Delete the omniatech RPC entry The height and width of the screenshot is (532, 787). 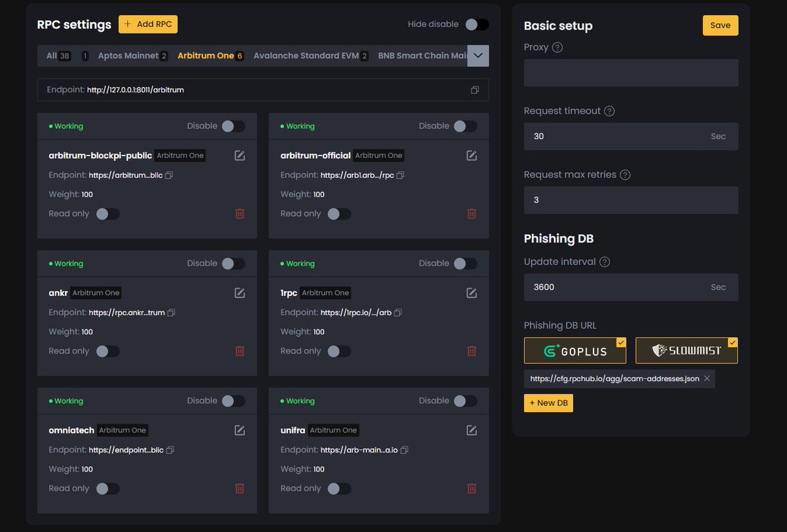click(x=239, y=488)
